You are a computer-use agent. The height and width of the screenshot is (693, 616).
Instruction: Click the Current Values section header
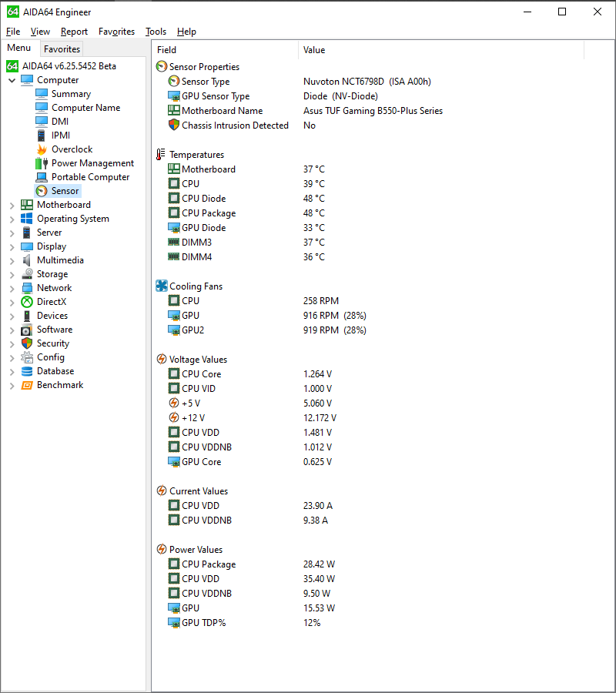[199, 491]
